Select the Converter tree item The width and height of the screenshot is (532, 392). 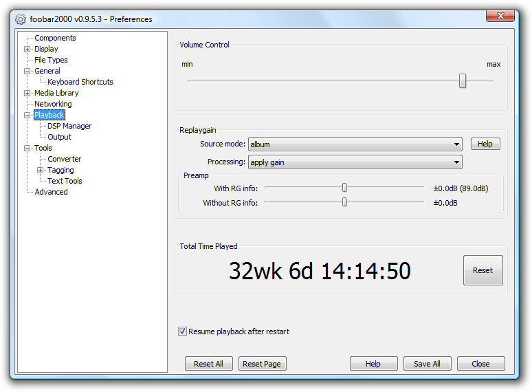(x=65, y=159)
